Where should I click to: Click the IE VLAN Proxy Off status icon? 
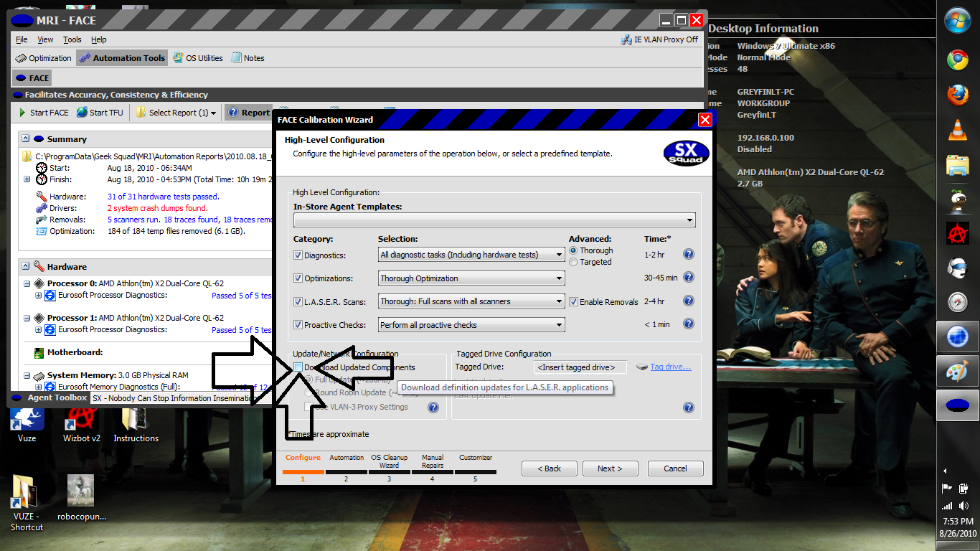(x=626, y=39)
